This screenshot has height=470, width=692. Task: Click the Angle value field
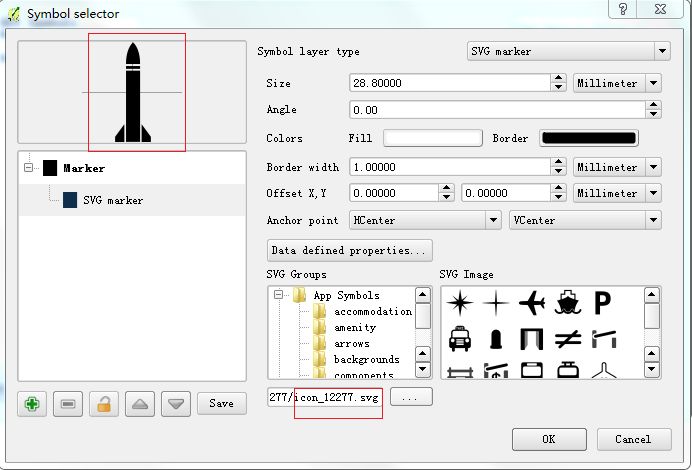(497, 110)
